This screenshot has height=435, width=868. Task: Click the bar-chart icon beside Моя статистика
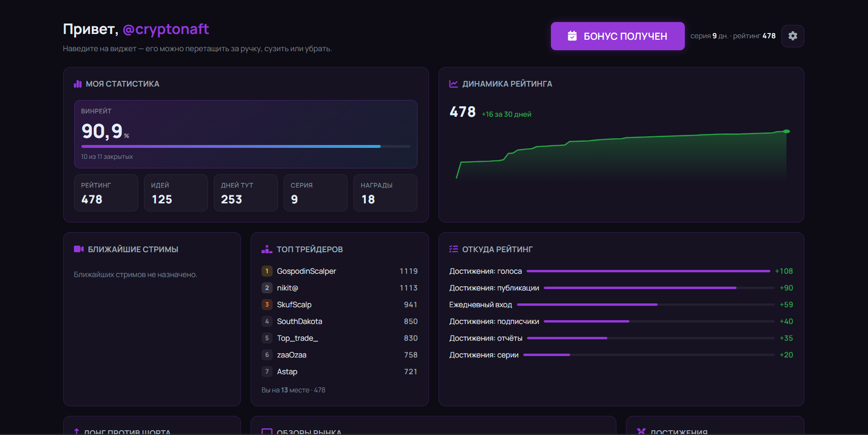[x=77, y=84]
